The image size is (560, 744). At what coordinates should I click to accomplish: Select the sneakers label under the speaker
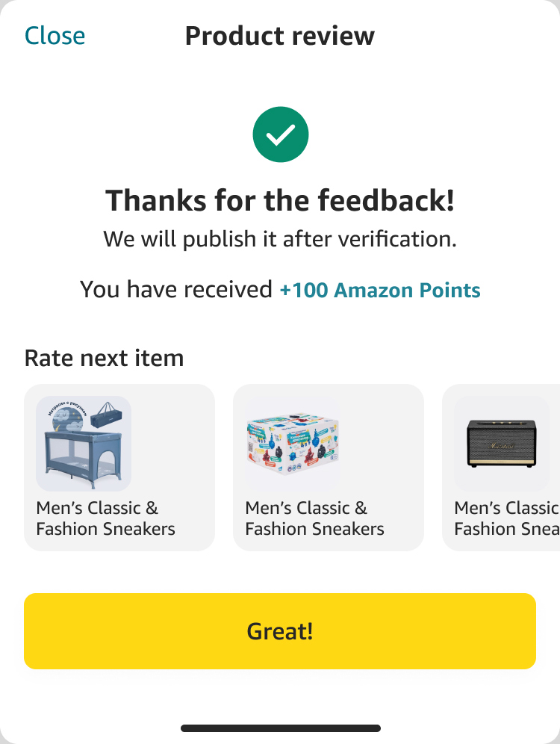click(x=506, y=518)
